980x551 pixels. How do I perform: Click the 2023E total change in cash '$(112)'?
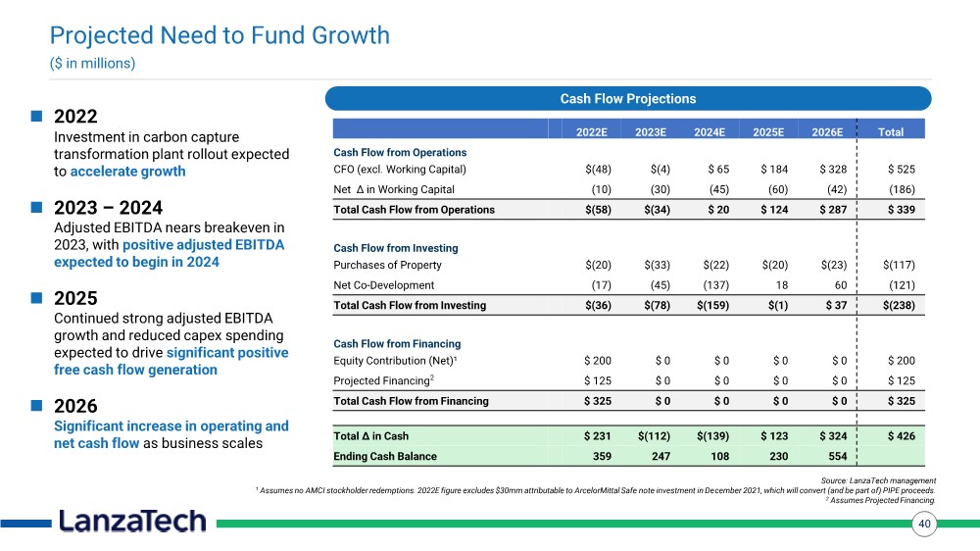pos(654,436)
